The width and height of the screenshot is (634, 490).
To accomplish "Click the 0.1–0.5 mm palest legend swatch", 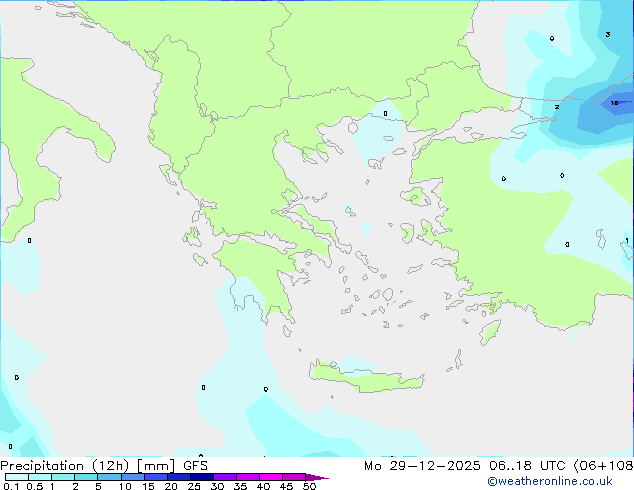I will pos(17,477).
